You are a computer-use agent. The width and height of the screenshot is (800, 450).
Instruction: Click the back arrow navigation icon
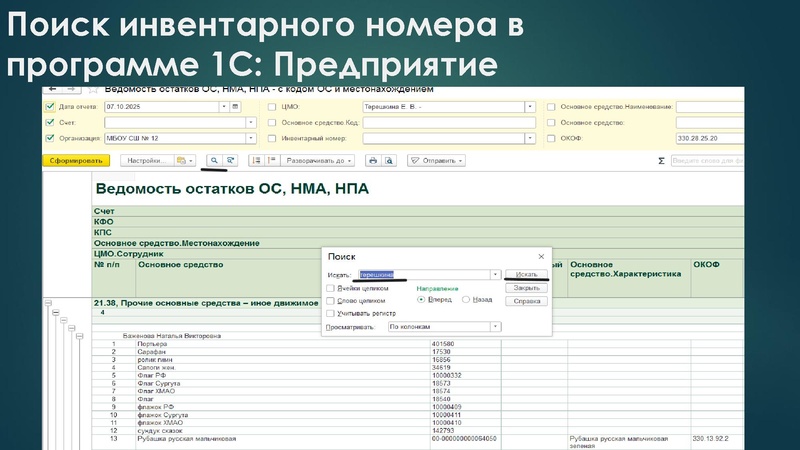click(x=53, y=89)
